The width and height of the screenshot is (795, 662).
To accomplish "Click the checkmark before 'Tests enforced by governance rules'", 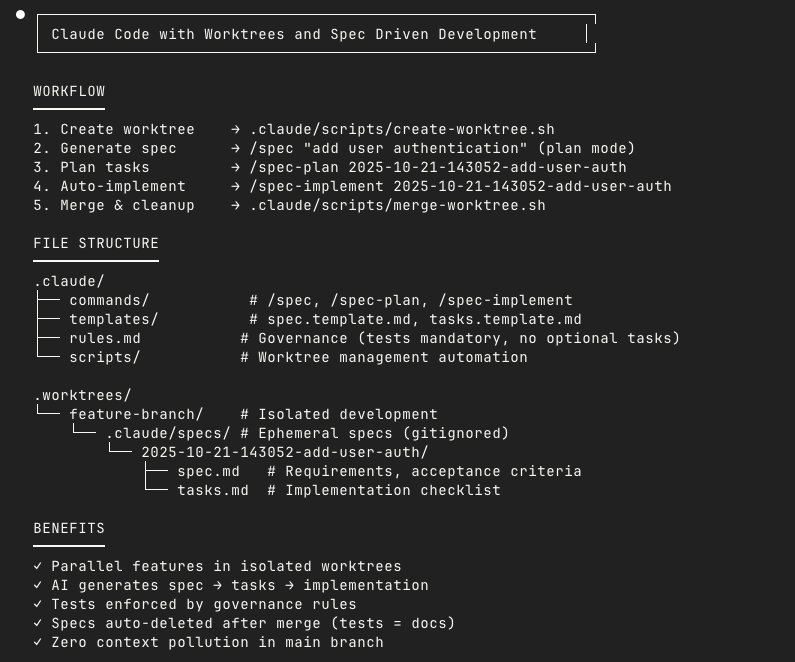I will click(38, 604).
